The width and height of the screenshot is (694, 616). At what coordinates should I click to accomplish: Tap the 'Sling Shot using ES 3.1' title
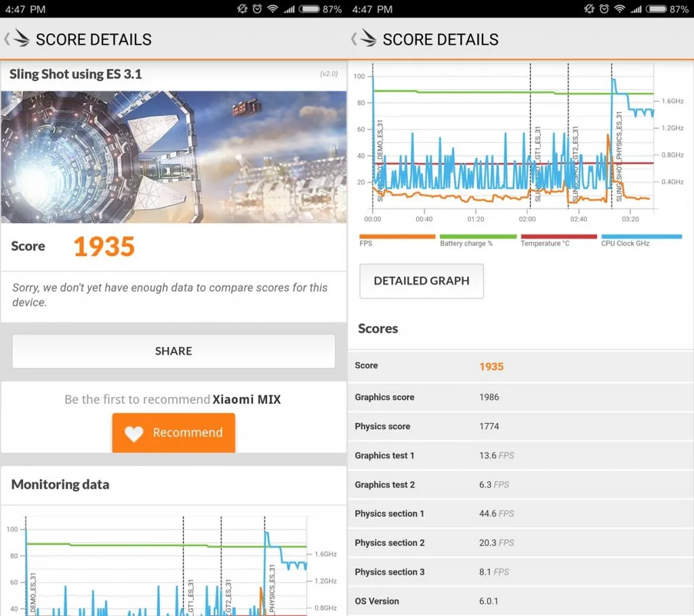point(76,74)
